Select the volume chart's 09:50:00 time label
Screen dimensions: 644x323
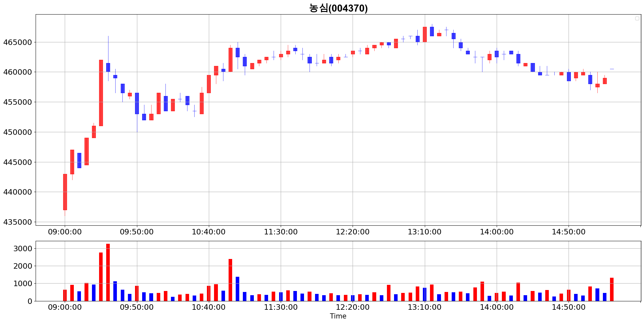[137, 307]
